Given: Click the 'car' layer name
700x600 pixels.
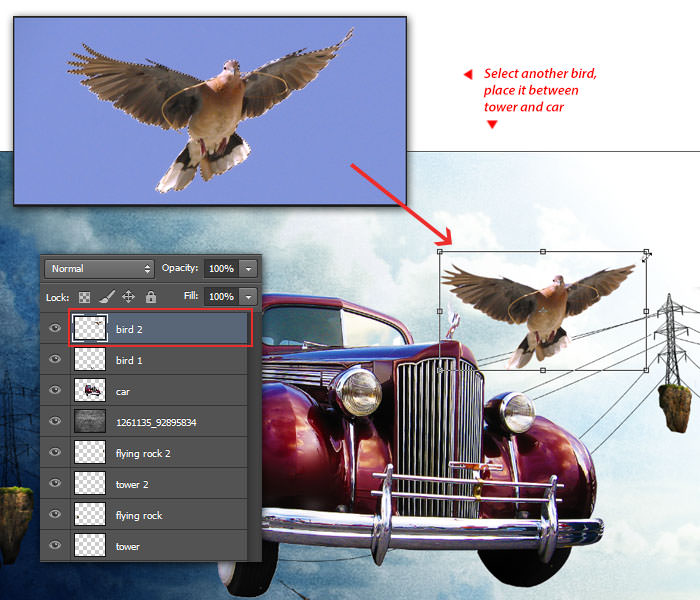Looking at the screenshot, I should coord(123,392).
